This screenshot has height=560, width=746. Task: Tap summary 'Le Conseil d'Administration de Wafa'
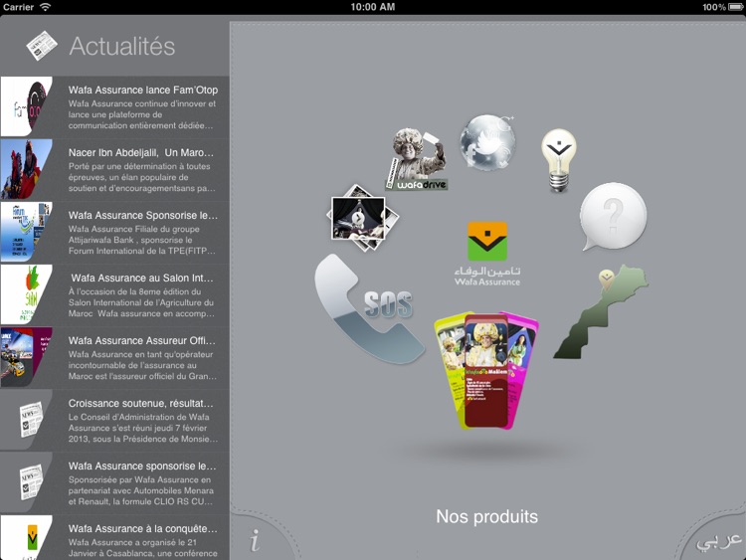138,417
